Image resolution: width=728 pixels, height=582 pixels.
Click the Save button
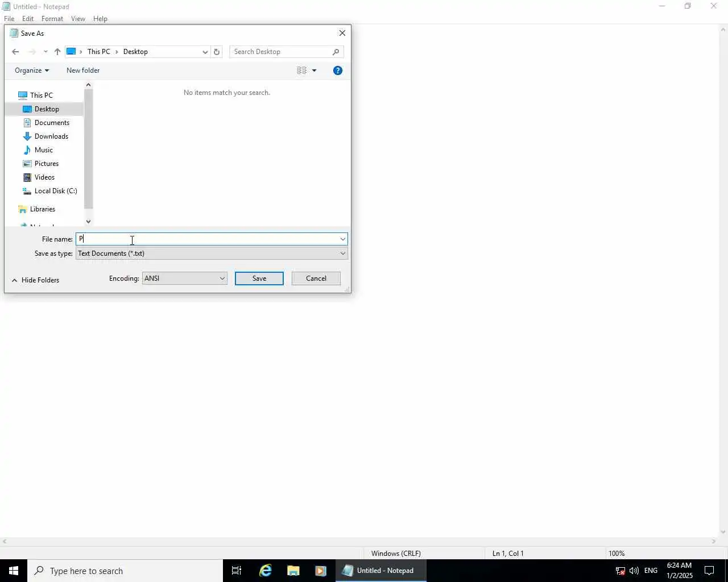click(259, 278)
